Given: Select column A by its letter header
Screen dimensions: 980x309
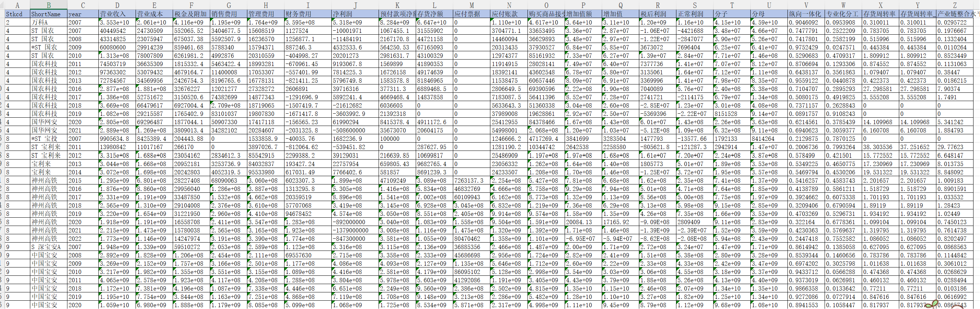Looking at the screenshot, I should (18, 5).
